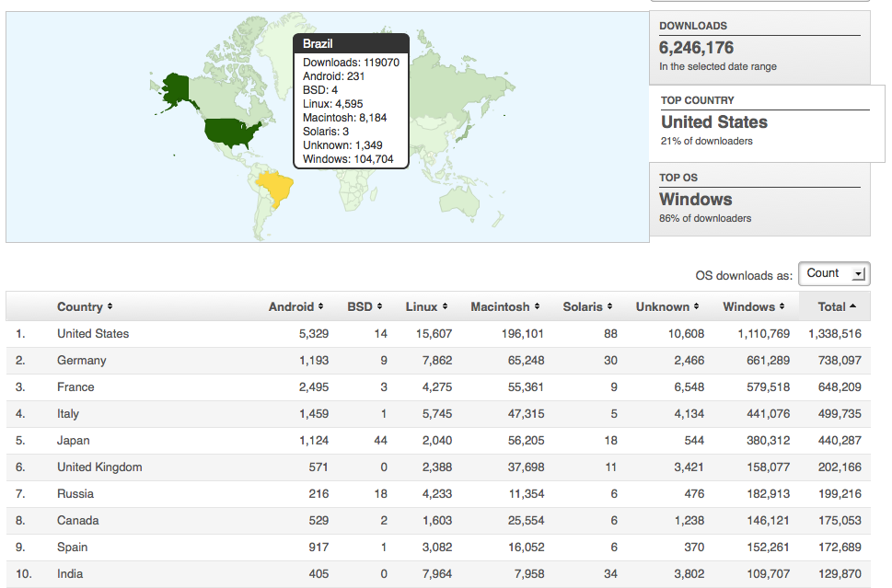Click the India country name
The image size is (892, 588).
(70, 574)
